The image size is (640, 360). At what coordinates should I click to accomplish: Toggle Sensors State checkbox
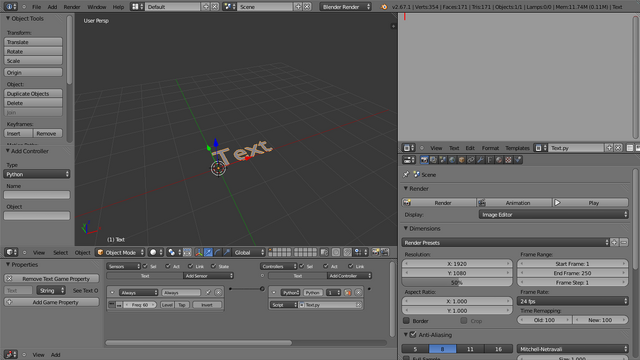coord(213,266)
